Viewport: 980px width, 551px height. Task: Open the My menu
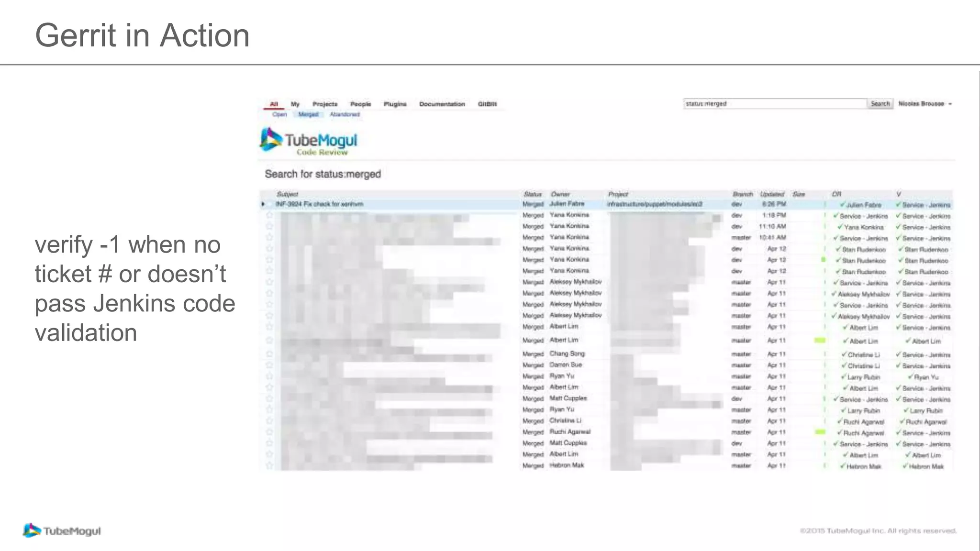(295, 104)
